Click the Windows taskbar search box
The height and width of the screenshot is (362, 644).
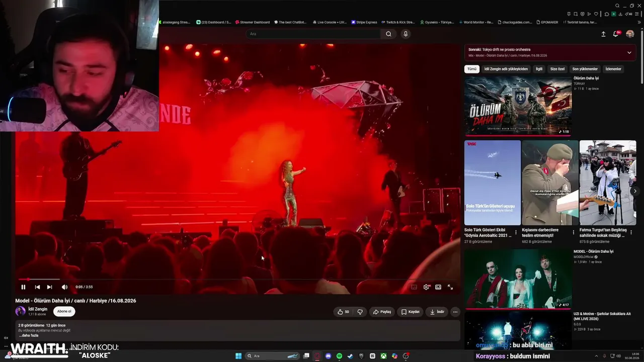(x=273, y=356)
